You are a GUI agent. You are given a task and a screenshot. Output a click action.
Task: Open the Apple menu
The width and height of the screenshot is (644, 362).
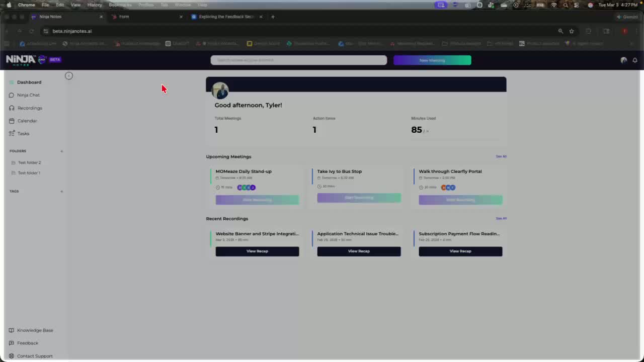[x=9, y=5]
